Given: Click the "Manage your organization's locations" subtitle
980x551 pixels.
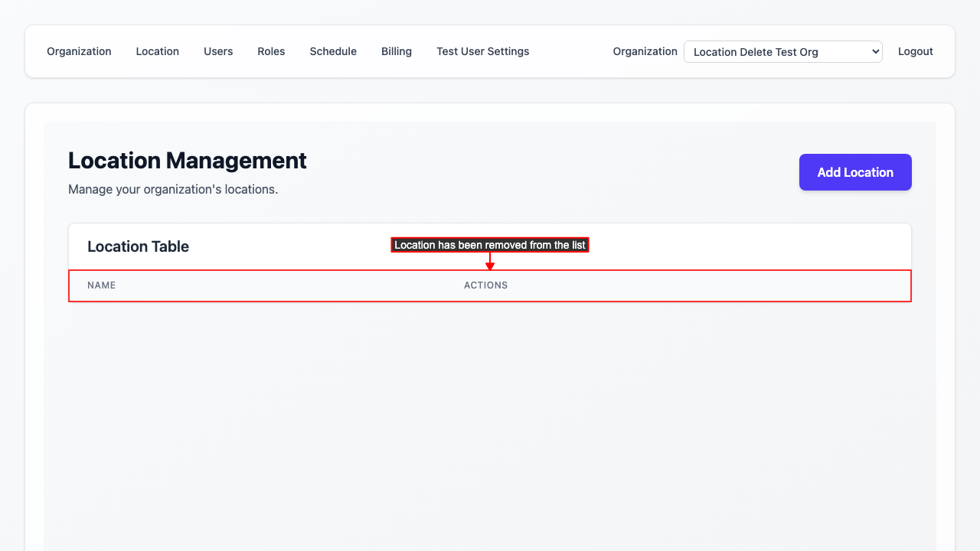Looking at the screenshot, I should click(x=173, y=189).
